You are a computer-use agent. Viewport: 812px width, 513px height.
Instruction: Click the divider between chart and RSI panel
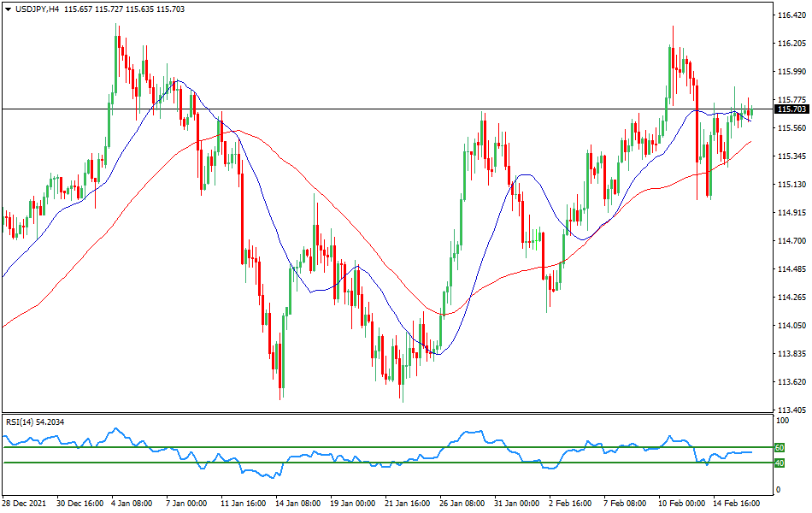tap(385, 414)
